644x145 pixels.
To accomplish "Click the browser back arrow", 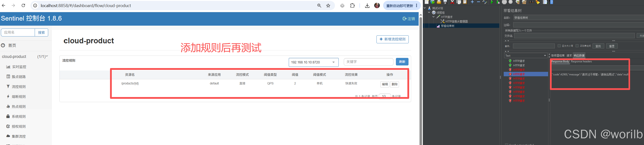I will coord(4,6).
